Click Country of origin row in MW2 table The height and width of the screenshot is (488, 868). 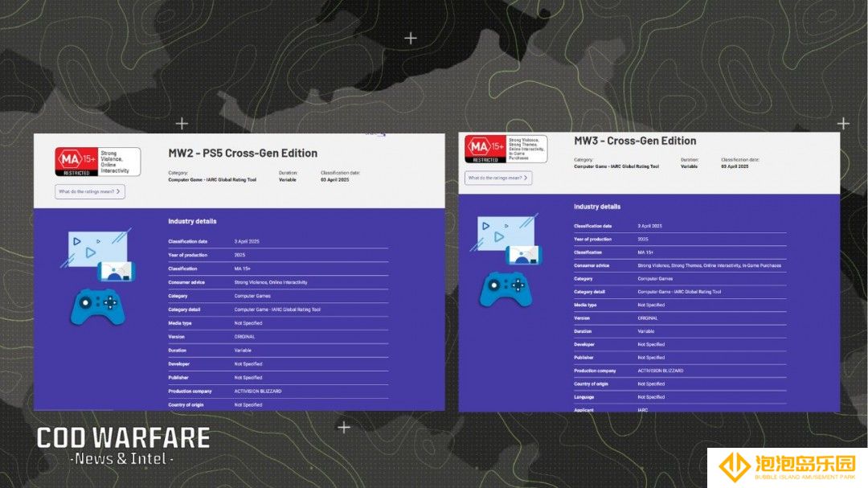[278, 405]
